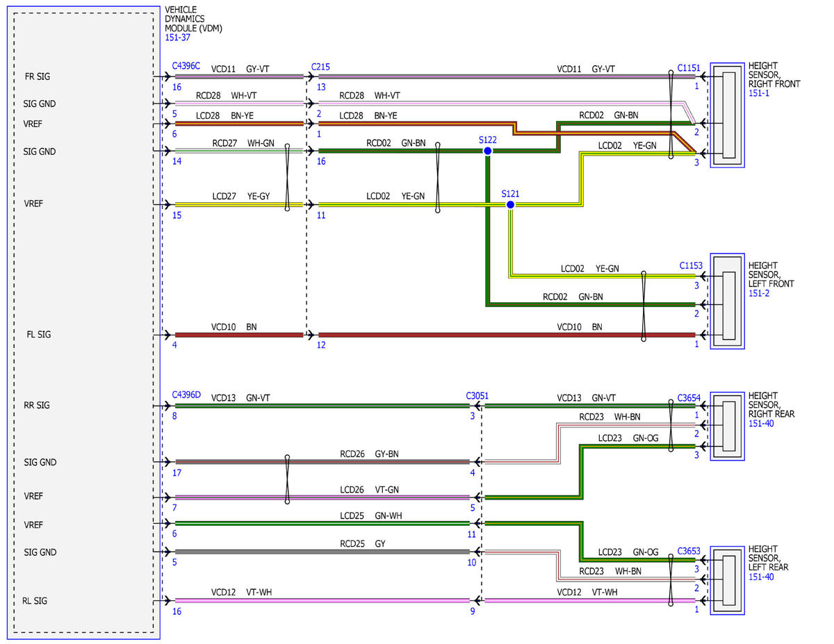Screen dimensions: 834x644
Task: Click connector label C1151
Action: pos(689,69)
